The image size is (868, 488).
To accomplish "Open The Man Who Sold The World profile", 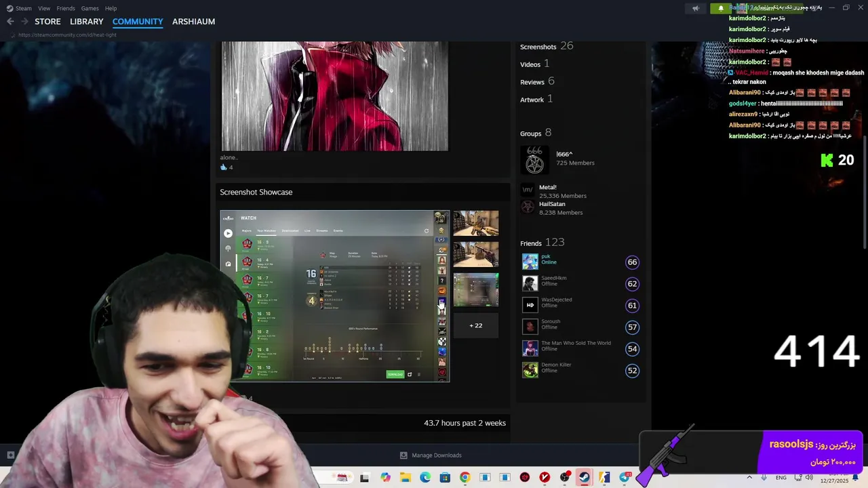I will [x=576, y=343].
